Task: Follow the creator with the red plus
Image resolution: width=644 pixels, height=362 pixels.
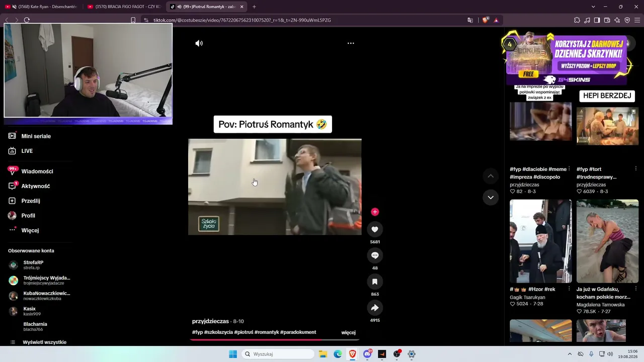Action: (375, 212)
